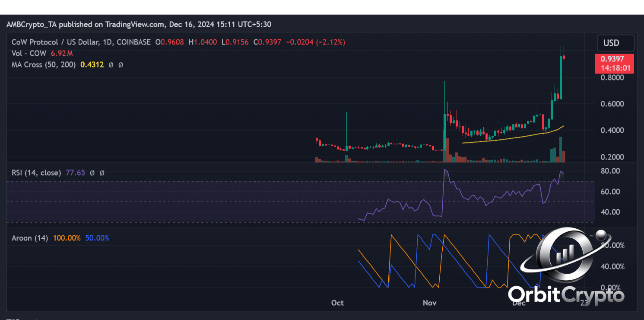
Task: Click 0.8000 on the price axis
Action: click(613, 78)
